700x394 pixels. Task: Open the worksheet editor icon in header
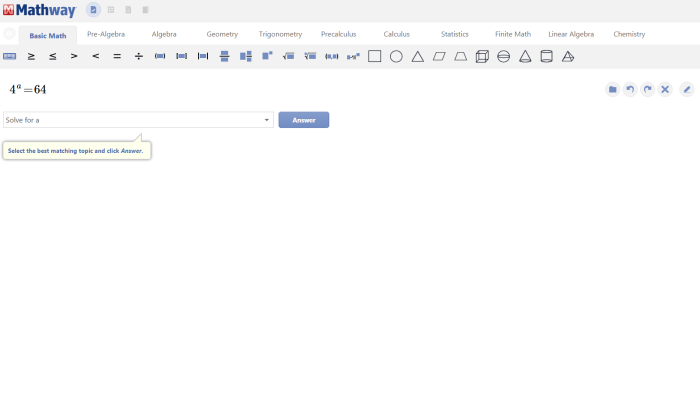(93, 9)
